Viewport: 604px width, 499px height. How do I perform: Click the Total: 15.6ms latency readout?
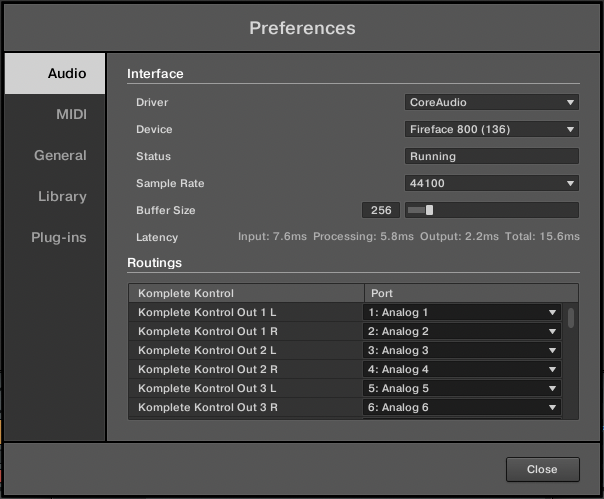pos(542,236)
